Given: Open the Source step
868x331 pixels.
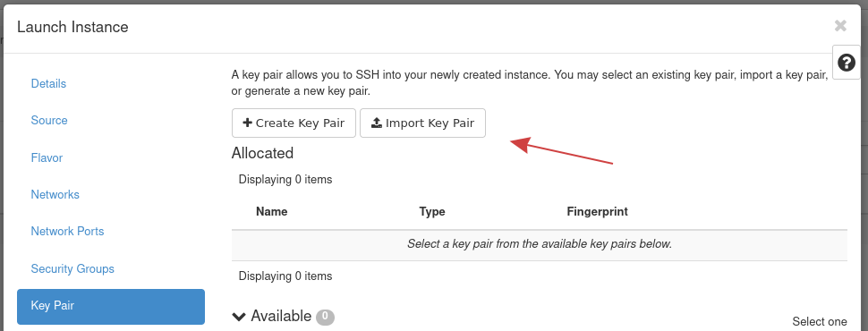Looking at the screenshot, I should point(49,120).
